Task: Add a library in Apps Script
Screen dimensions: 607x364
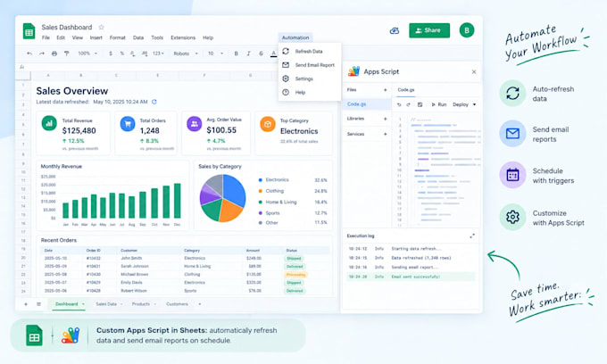Action: click(386, 119)
